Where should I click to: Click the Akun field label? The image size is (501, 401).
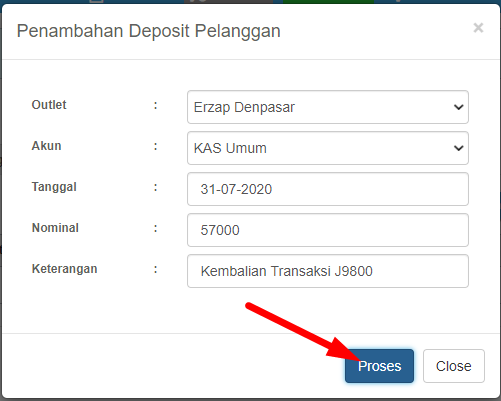[46, 146]
